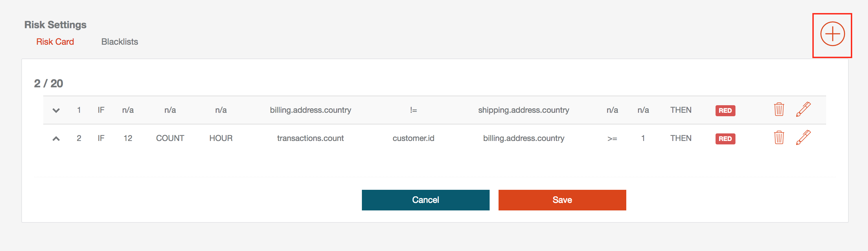This screenshot has height=251, width=868.
Task: Move rule 2 up with chevron
Action: [x=56, y=139]
